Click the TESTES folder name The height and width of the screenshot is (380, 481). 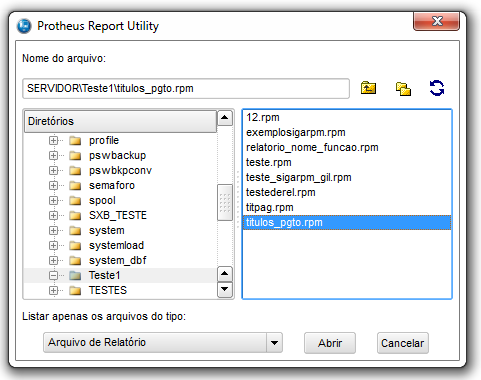pos(108,291)
